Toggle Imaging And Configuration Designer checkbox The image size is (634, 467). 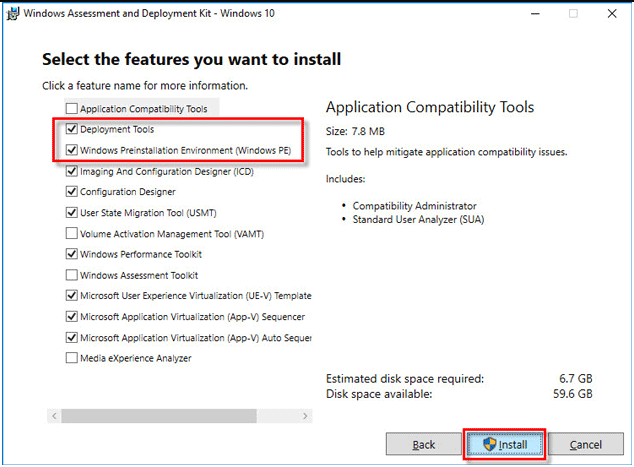71,171
